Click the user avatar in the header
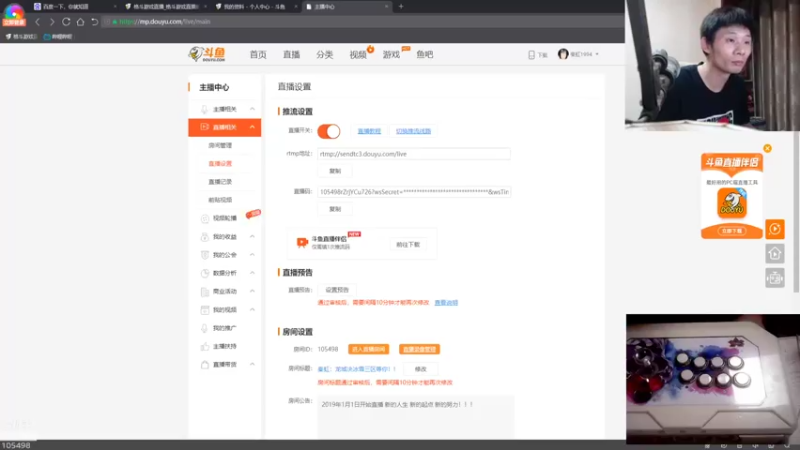Viewport: 800px width, 450px height. tap(563, 54)
